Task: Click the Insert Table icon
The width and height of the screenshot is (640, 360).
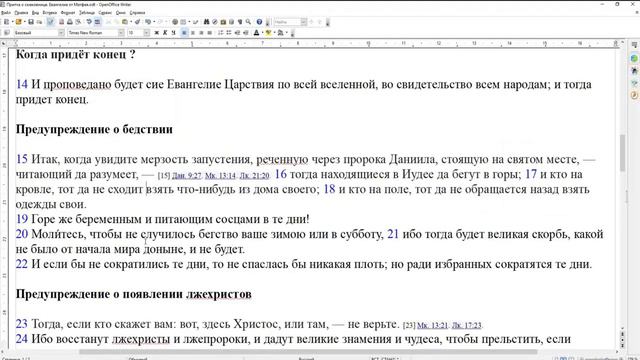Action: pyautogui.click(x=183, y=22)
